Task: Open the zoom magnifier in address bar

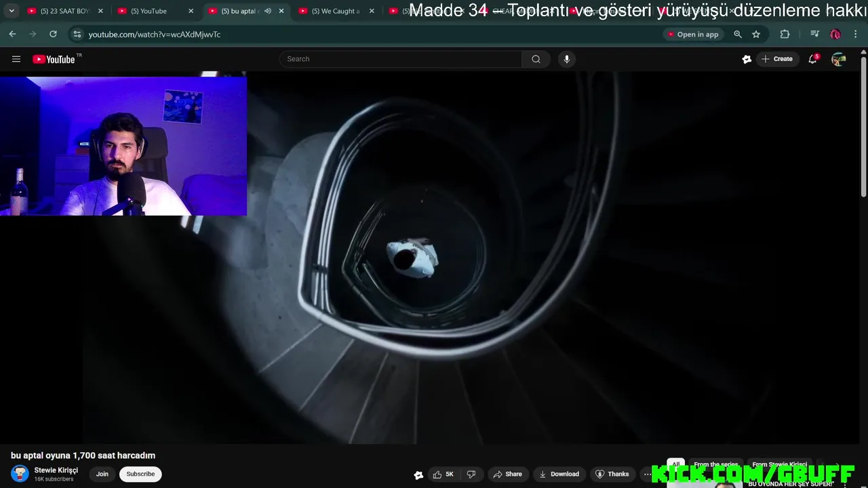Action: coord(738,34)
